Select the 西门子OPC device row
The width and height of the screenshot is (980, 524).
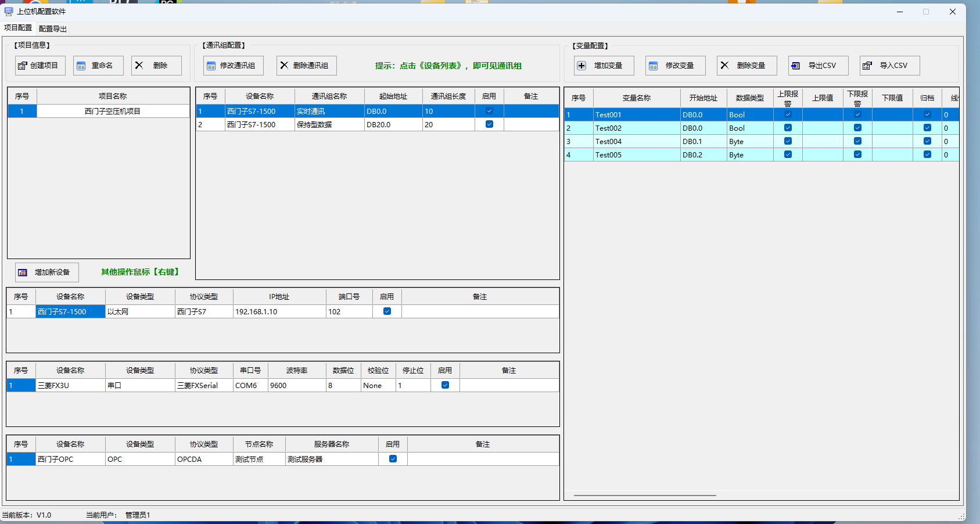pyautogui.click(x=70, y=460)
